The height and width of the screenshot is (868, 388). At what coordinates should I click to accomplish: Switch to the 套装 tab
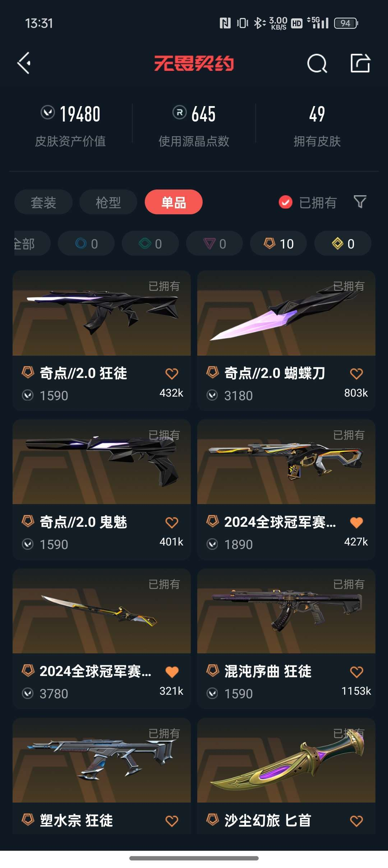pos(43,202)
